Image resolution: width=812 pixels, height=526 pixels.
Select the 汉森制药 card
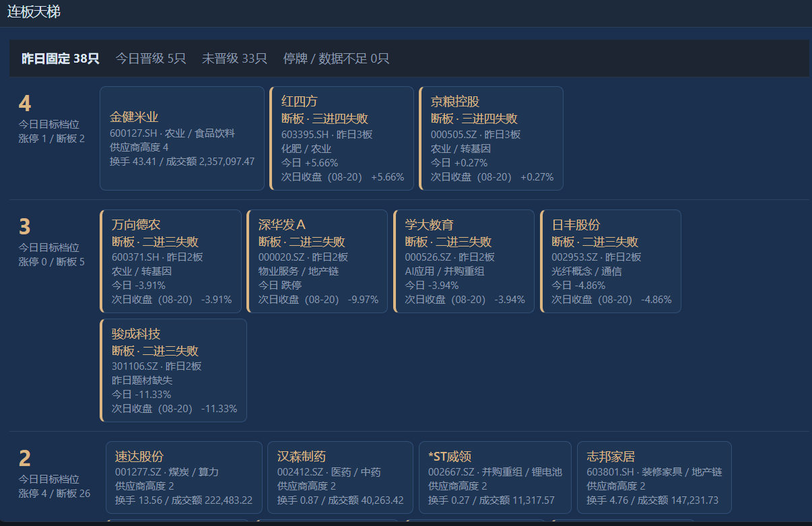point(340,478)
